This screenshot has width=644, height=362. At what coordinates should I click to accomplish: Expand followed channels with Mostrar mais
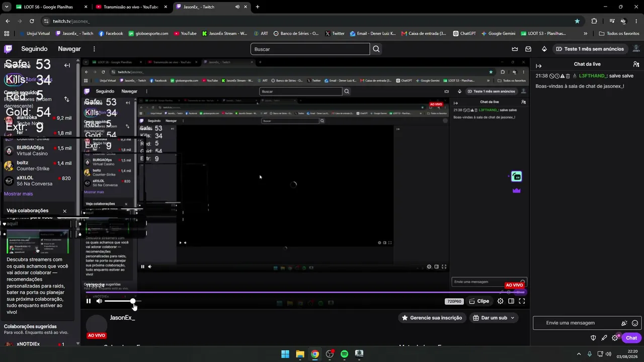click(18, 194)
